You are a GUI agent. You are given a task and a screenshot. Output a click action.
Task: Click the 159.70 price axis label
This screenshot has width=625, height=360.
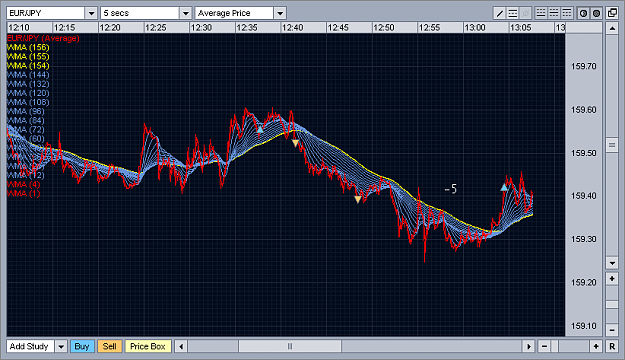coord(584,66)
